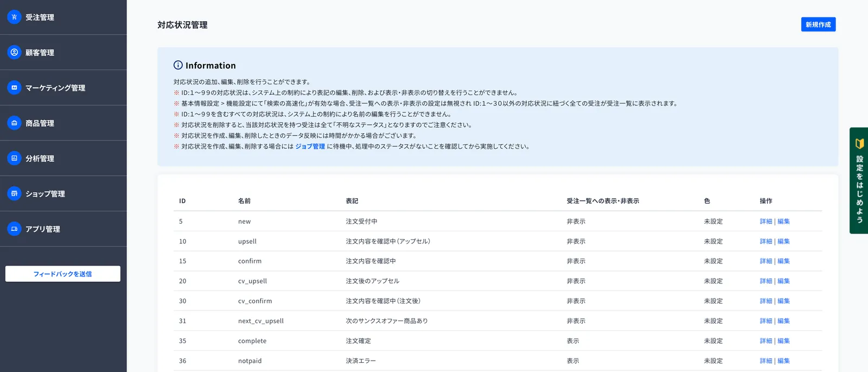Edit the new status via 編集
Image resolution: width=868 pixels, height=372 pixels.
tap(783, 222)
